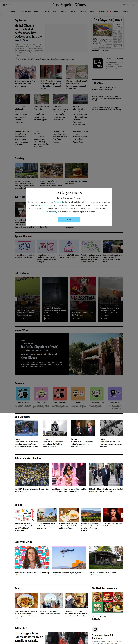This screenshot has height=644, width=138.
Task: Open the Daily Crossword game icon
Action: point(23,393)
